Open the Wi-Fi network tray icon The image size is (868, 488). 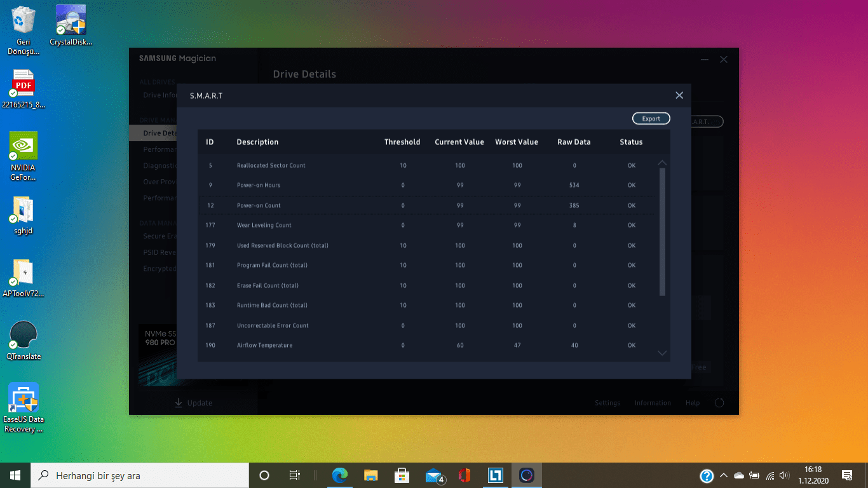pos(770,475)
